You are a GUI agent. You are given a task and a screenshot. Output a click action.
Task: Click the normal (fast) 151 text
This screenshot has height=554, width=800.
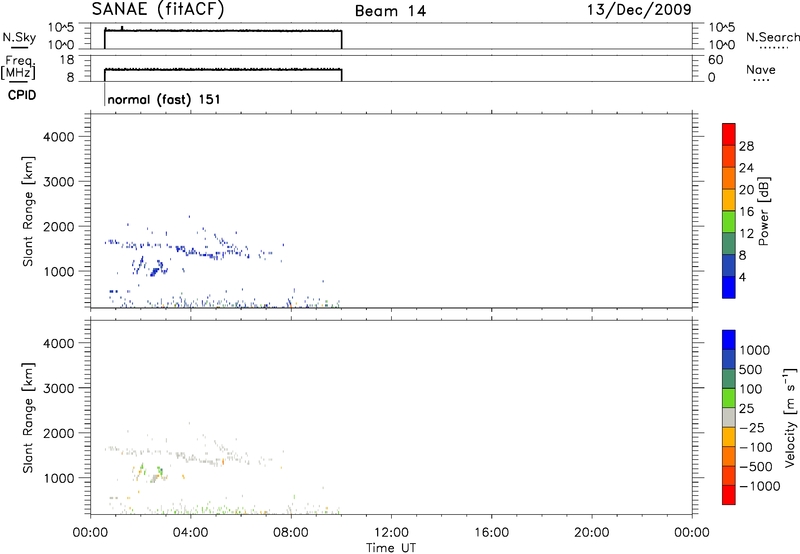tap(164, 99)
